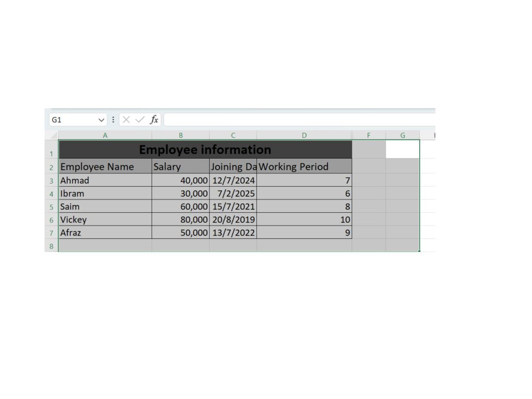Select column A header
This screenshot has height=399, width=532.
click(x=105, y=135)
